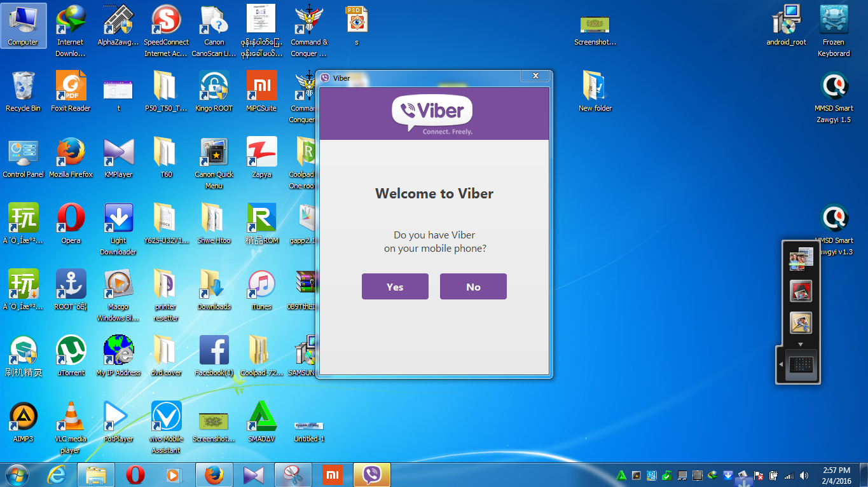Click No in the Viber dialog
868x487 pixels.
[473, 286]
